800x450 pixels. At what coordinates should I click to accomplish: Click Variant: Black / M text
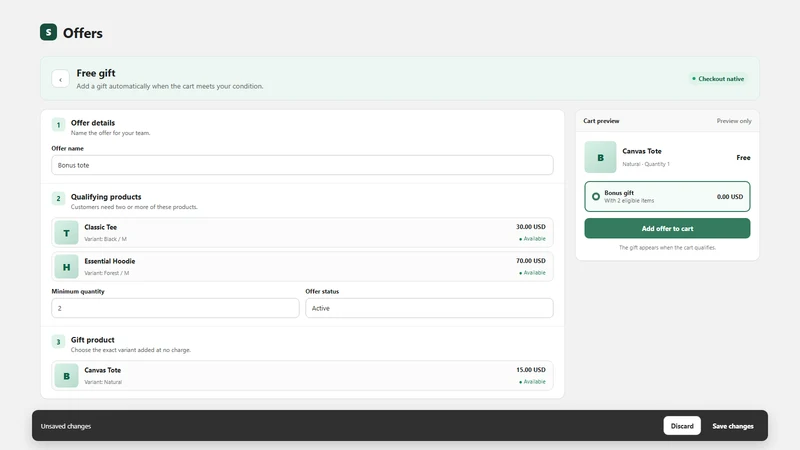click(106, 239)
